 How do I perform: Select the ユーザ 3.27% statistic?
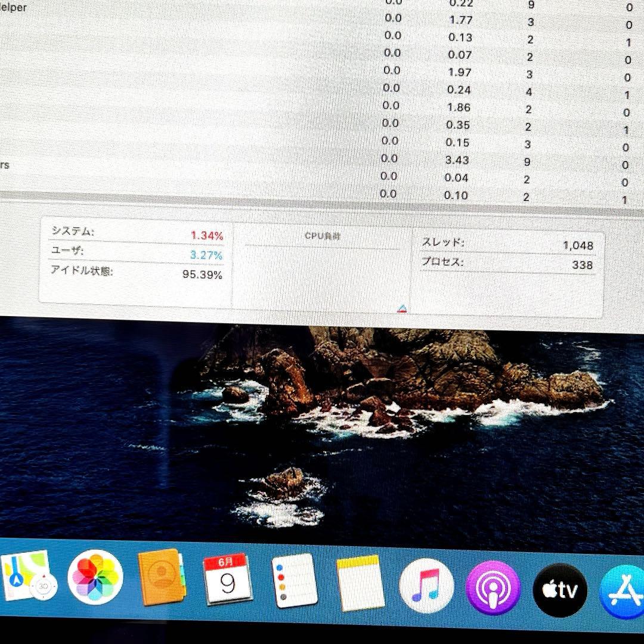(207, 255)
